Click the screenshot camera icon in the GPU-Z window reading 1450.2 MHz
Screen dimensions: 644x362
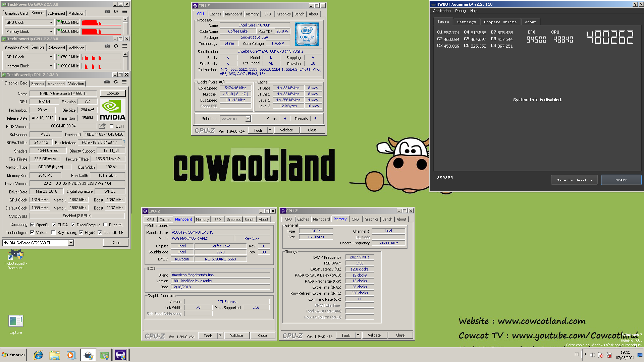[x=107, y=12]
